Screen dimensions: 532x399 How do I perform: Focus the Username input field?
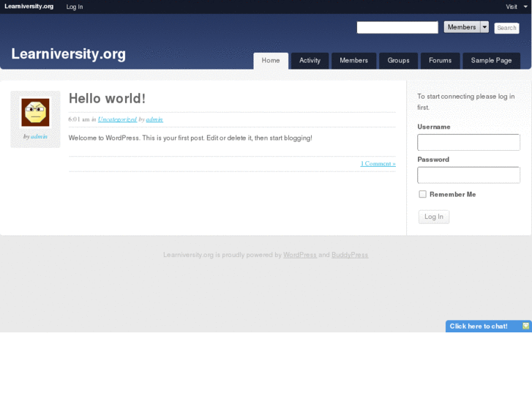(468, 142)
